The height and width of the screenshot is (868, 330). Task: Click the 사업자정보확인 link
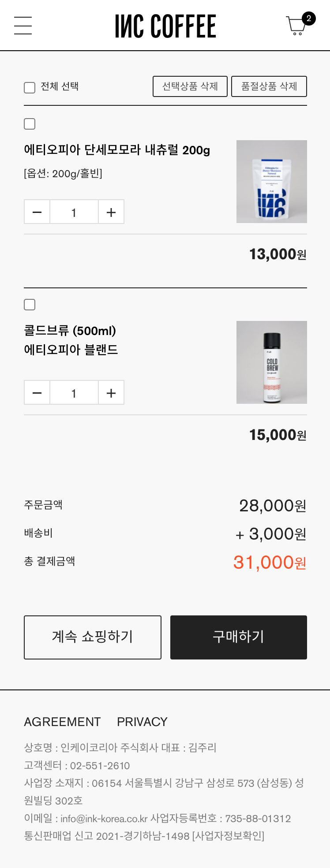point(228,836)
